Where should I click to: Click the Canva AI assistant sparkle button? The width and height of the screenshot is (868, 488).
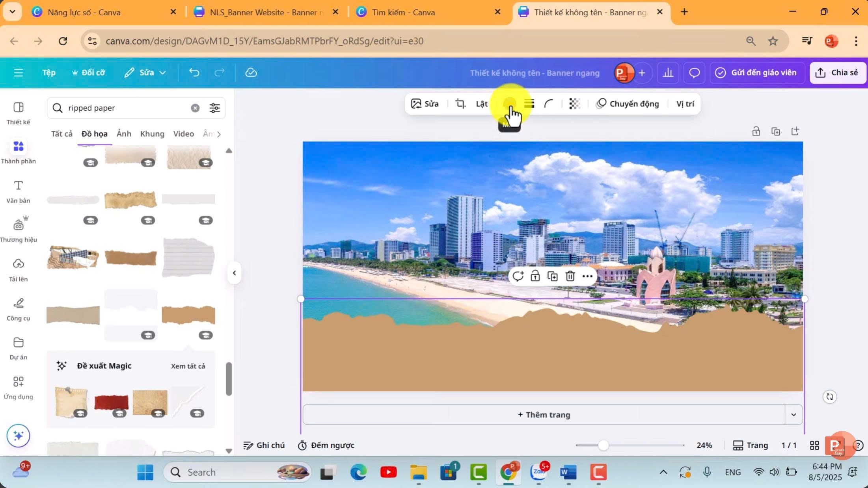(18, 436)
